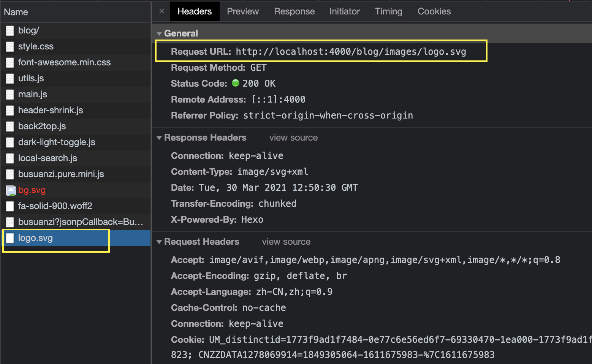Collapse the Response Headers section
This screenshot has height=364, width=592.
[x=159, y=138]
